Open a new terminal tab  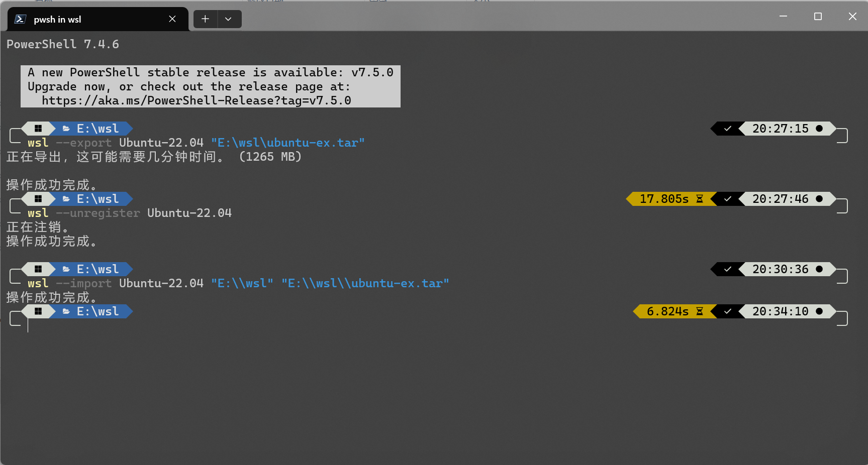tap(205, 19)
